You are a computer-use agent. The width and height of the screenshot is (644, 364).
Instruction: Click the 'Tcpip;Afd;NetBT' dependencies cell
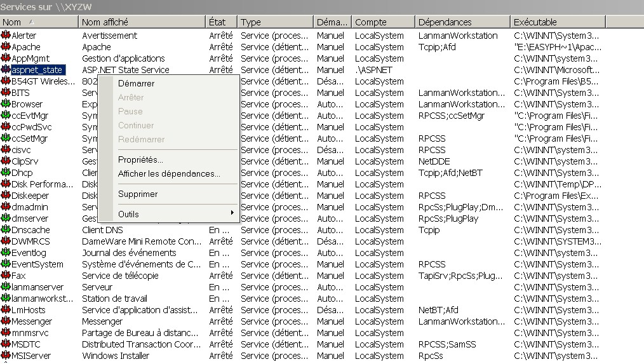coord(450,173)
